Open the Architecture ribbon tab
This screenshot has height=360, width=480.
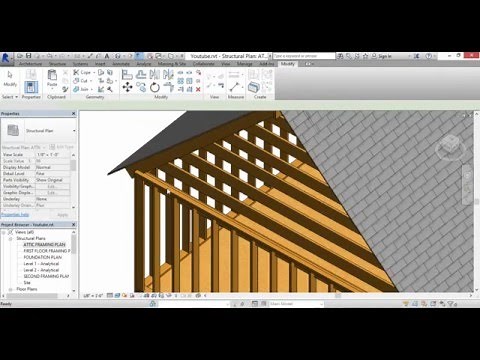[x=30, y=64]
